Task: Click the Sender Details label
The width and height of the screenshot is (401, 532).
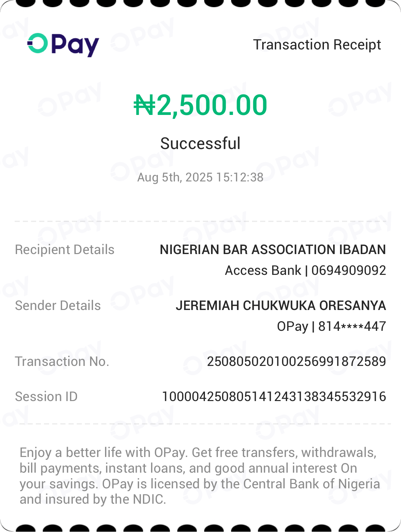Action: click(58, 306)
